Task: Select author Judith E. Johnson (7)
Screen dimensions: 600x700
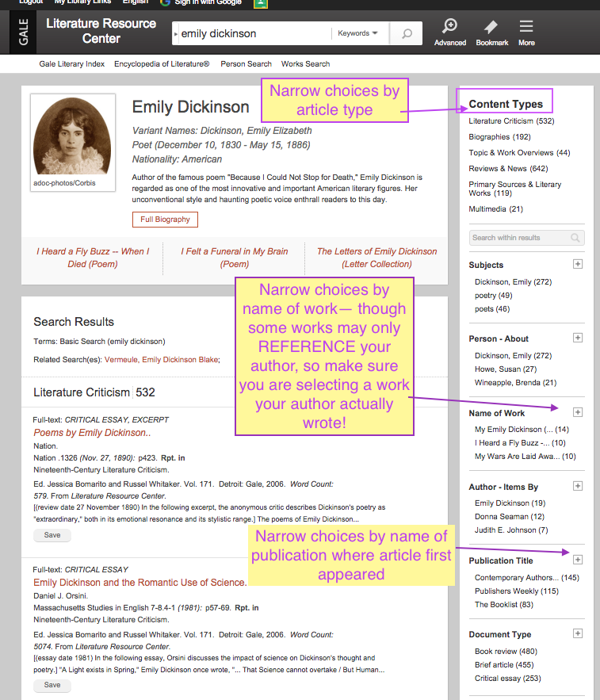Action: [x=511, y=530]
